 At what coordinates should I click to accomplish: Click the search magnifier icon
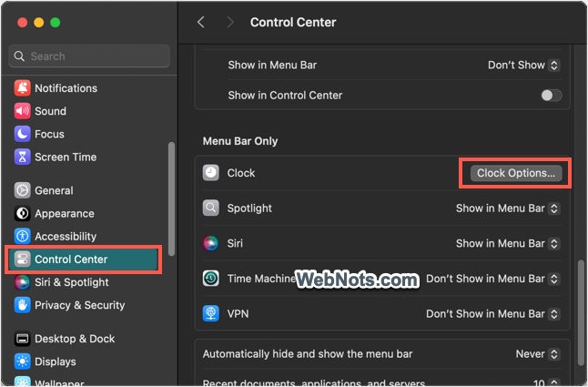tap(19, 56)
